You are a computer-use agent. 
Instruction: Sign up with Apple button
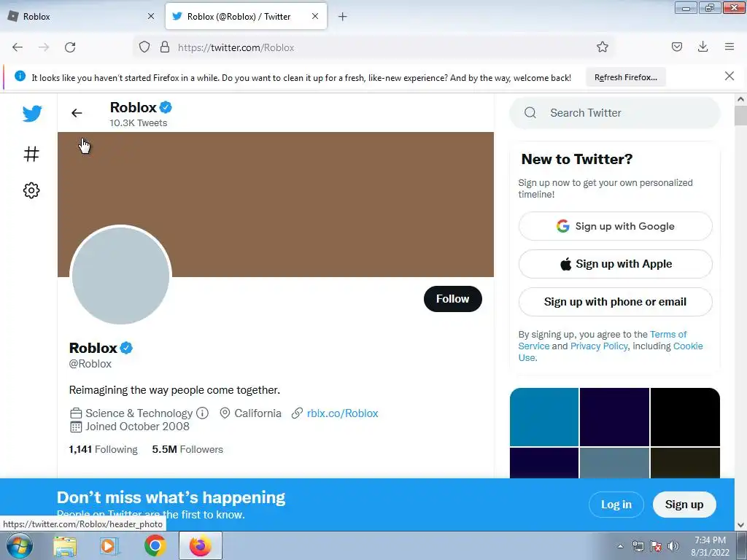pos(615,264)
